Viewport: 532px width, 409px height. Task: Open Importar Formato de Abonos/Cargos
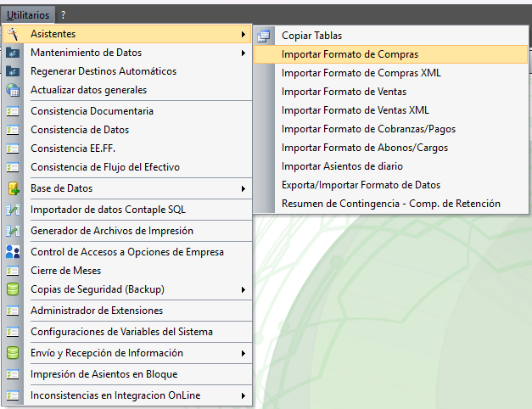click(391, 148)
